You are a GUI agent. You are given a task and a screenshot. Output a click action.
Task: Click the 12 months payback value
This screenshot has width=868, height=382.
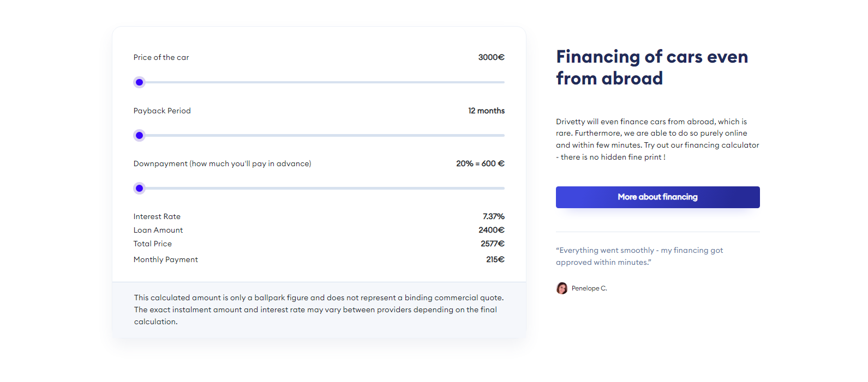pyautogui.click(x=486, y=111)
